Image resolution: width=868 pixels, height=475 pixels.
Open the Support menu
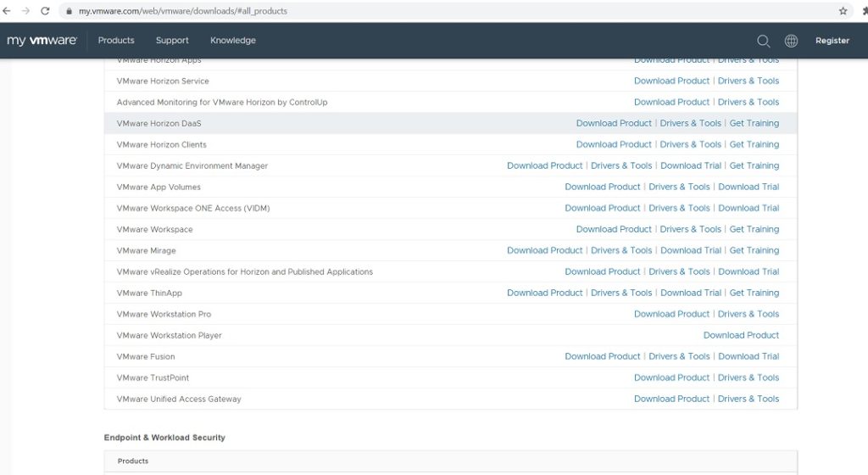(172, 41)
